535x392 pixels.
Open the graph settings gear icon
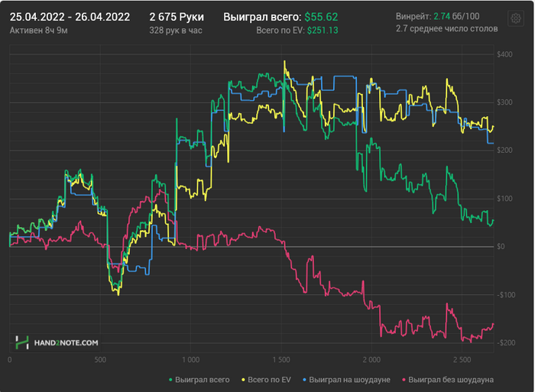(516, 18)
